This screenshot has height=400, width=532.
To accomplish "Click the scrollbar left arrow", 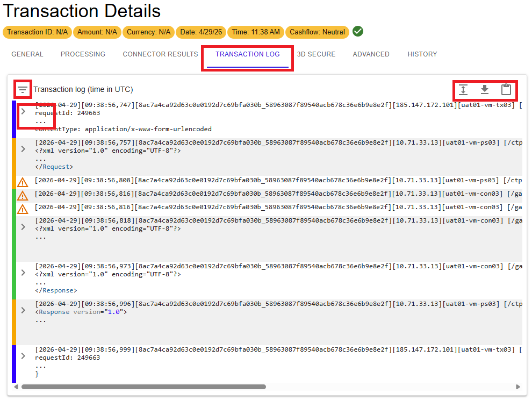I will click(16, 387).
